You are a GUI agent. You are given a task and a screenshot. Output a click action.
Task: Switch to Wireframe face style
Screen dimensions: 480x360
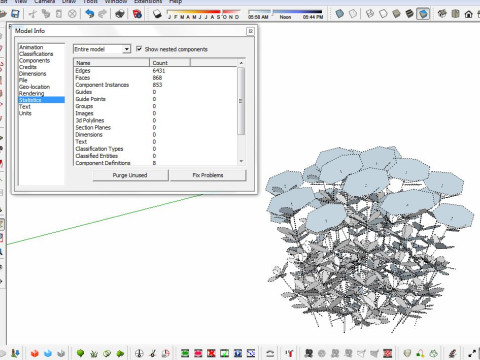pos(370,14)
